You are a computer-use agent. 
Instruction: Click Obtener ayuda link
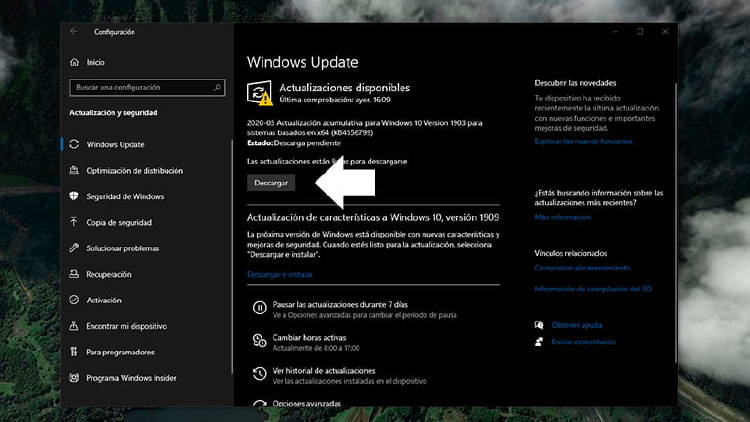click(577, 325)
